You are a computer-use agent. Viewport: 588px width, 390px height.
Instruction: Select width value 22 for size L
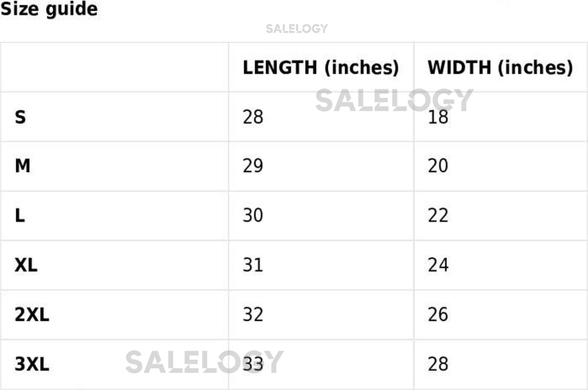pos(438,216)
